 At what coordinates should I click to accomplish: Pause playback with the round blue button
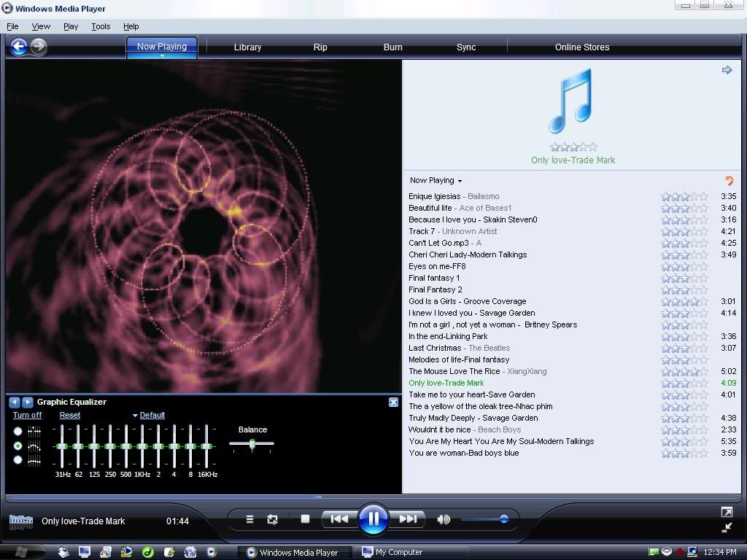373,519
